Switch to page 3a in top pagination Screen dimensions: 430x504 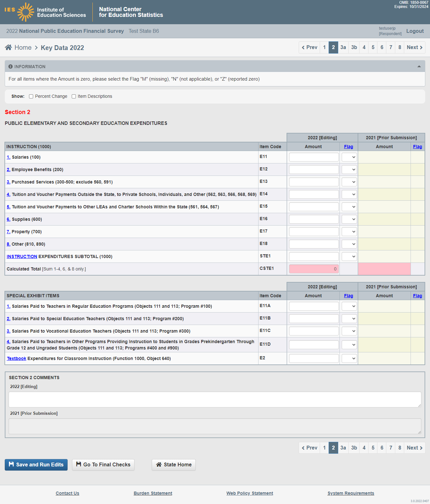point(343,47)
